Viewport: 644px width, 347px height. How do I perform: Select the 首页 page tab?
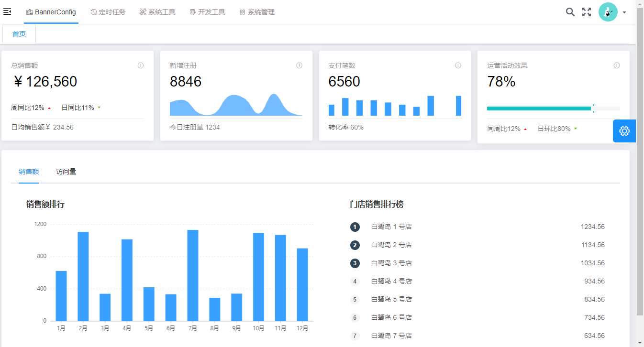click(19, 34)
